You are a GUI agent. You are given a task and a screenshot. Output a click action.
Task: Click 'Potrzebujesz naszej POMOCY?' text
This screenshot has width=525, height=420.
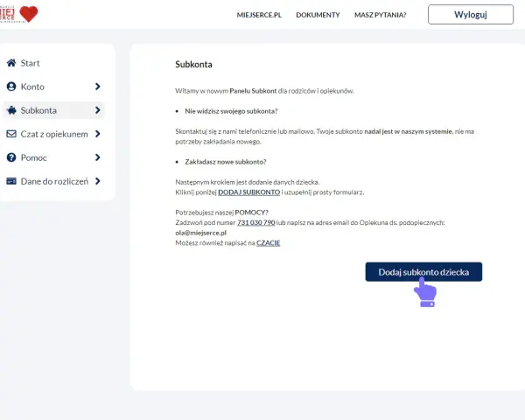(221, 213)
